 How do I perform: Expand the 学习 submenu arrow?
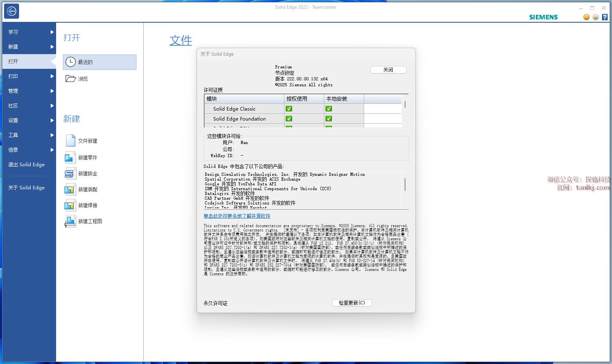coord(52,32)
